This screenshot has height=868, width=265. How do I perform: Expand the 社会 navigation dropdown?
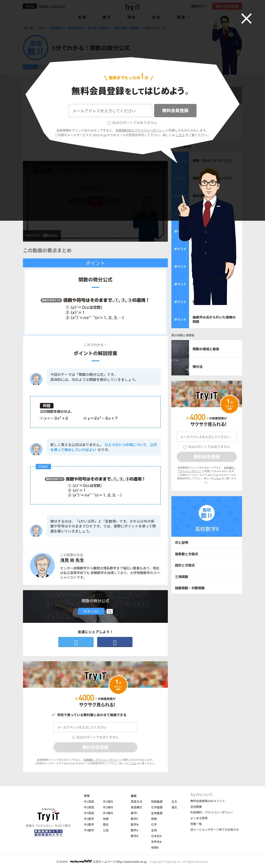coord(158,17)
